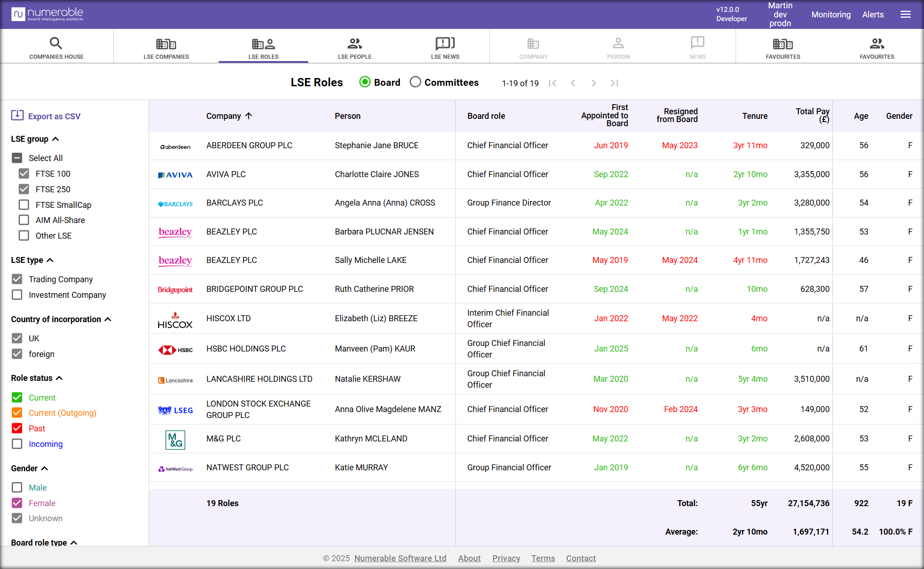Click the greyed Company building icon
The image size is (924, 569).
pos(533,44)
